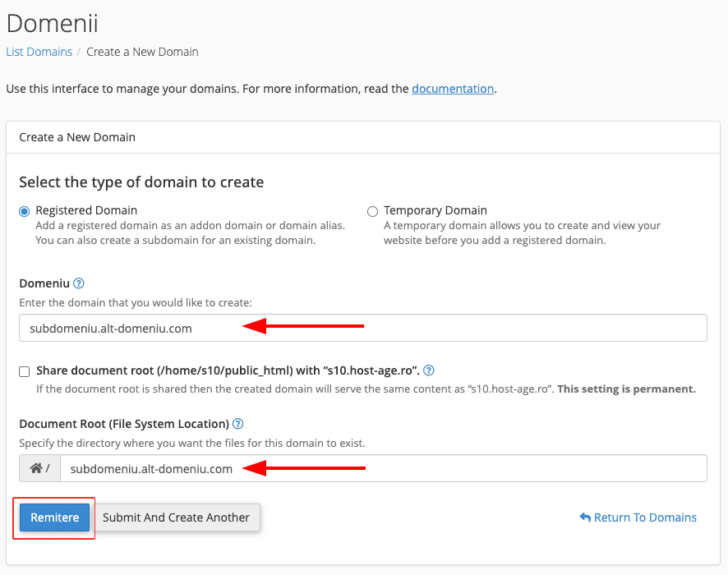The height and width of the screenshot is (575, 728).
Task: Click the home icon before the document root field
Action: pyautogui.click(x=36, y=468)
